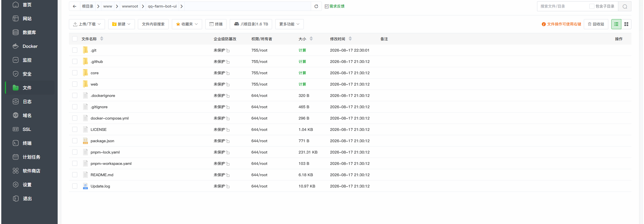Click the lock icon for pnpm-lock.yaml row
Viewport: 644px width, 224px height.
pos(228,153)
